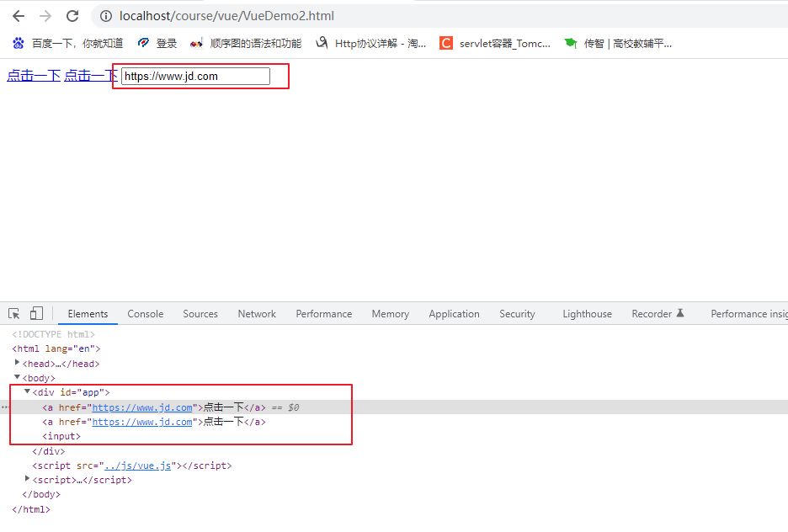Click the site info icon in address bar

[106, 16]
